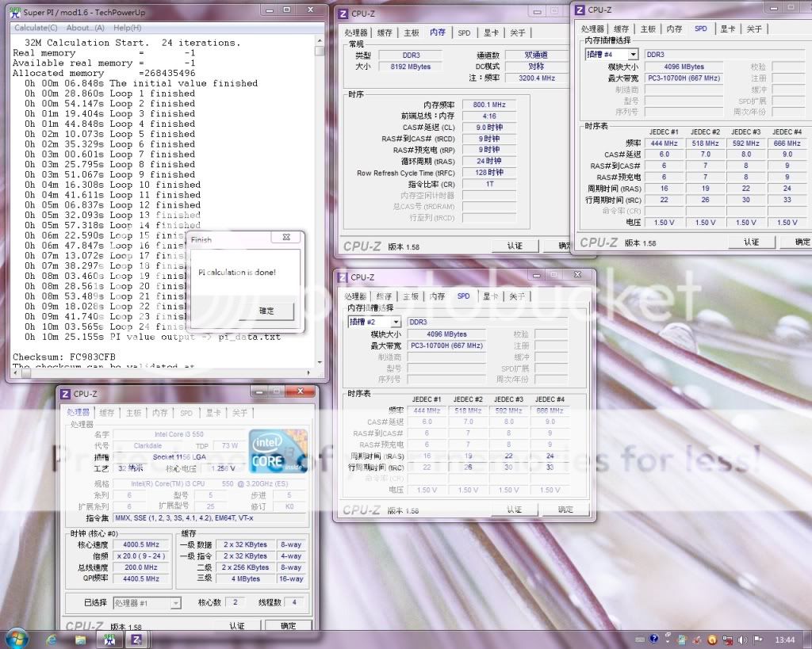Open the About...(A) menu in Super PI

pos(86,28)
